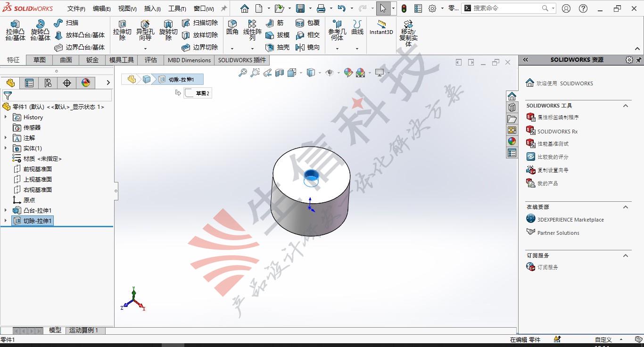Collapse the SOLIDWORKS 工具 section

pyautogui.click(x=626, y=106)
